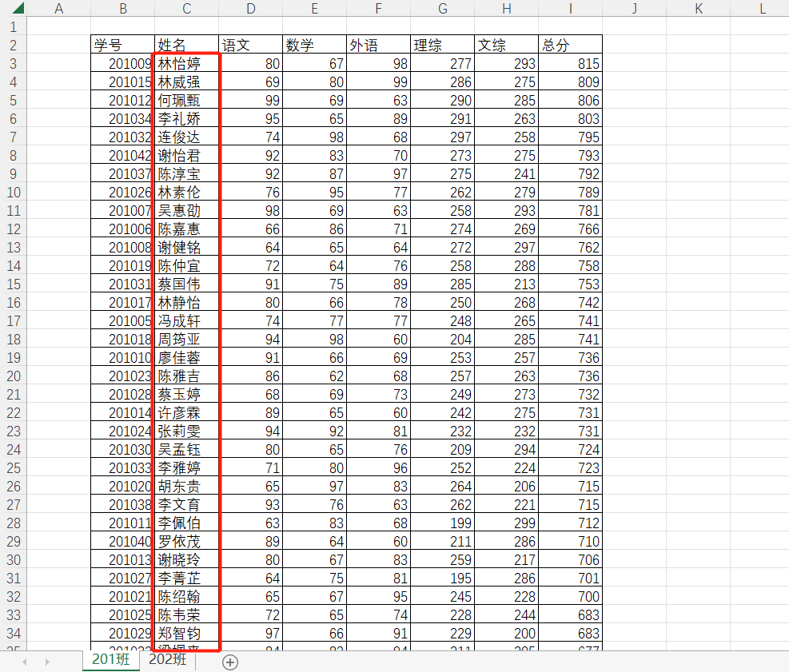This screenshot has width=789, height=672.
Task: Click student ID cell 201034
Action: [x=123, y=118]
